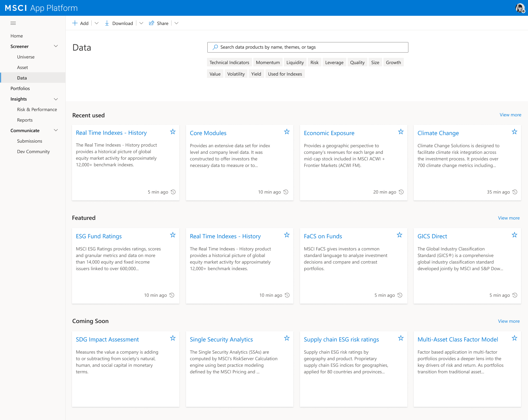Favorite Real Time Indexes card in Featured
This screenshot has width=528, height=420.
287,235
